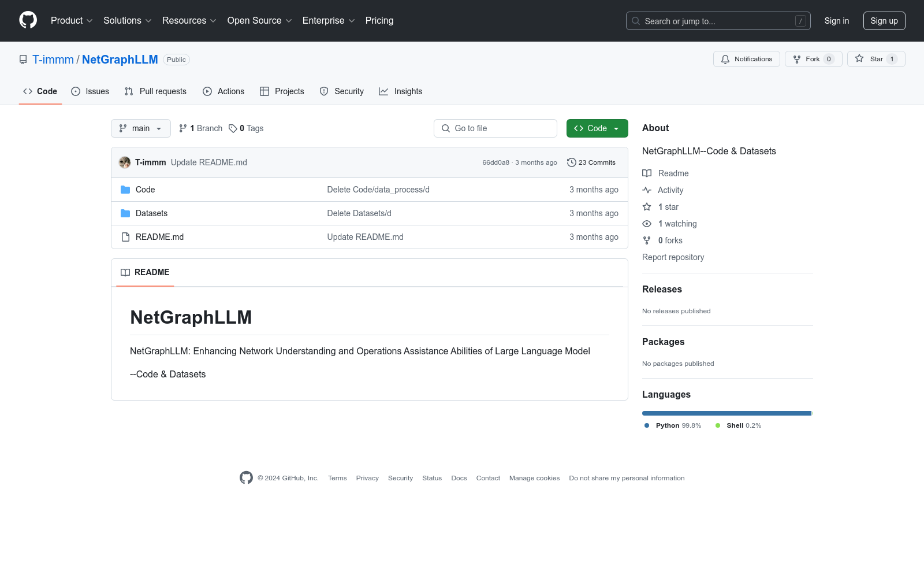Click the Insights tab graph icon
Viewport: 924px width, 578px height.
pyautogui.click(x=383, y=91)
